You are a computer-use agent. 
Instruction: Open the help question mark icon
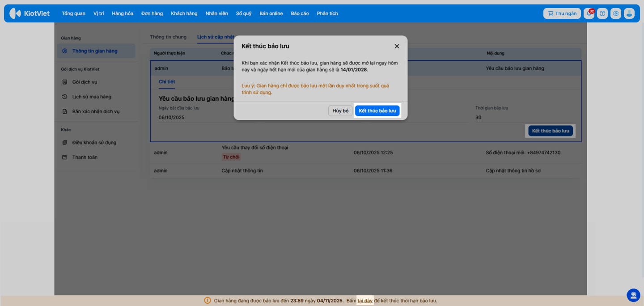click(602, 13)
